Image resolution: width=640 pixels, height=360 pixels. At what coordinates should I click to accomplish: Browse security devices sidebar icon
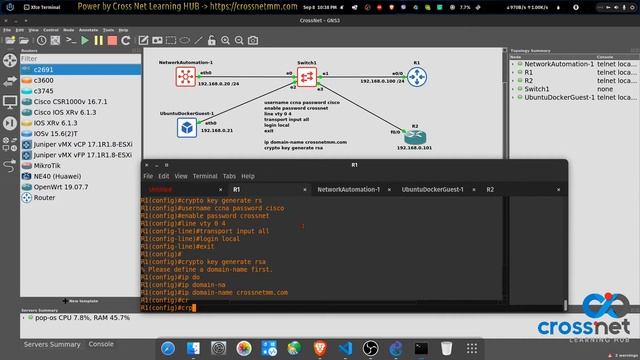coord(10,123)
